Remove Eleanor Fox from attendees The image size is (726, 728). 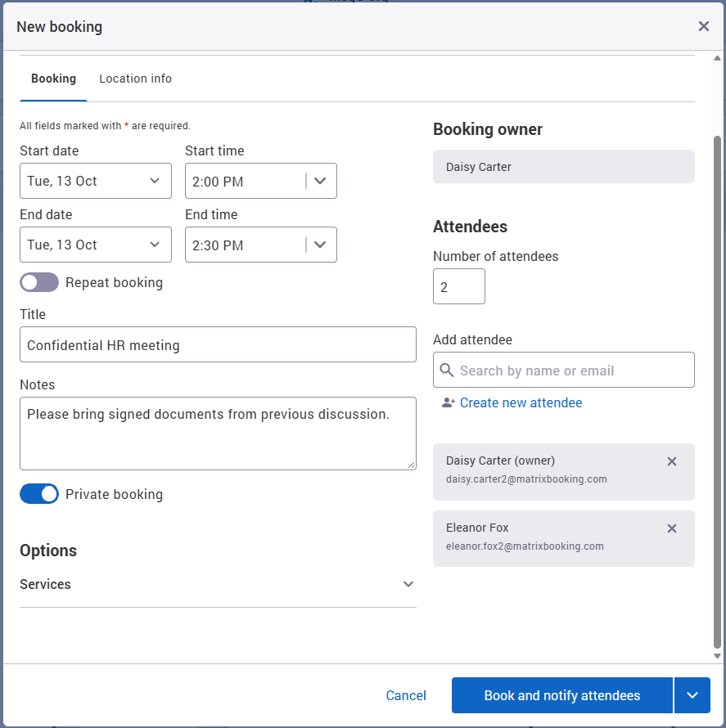click(x=671, y=528)
